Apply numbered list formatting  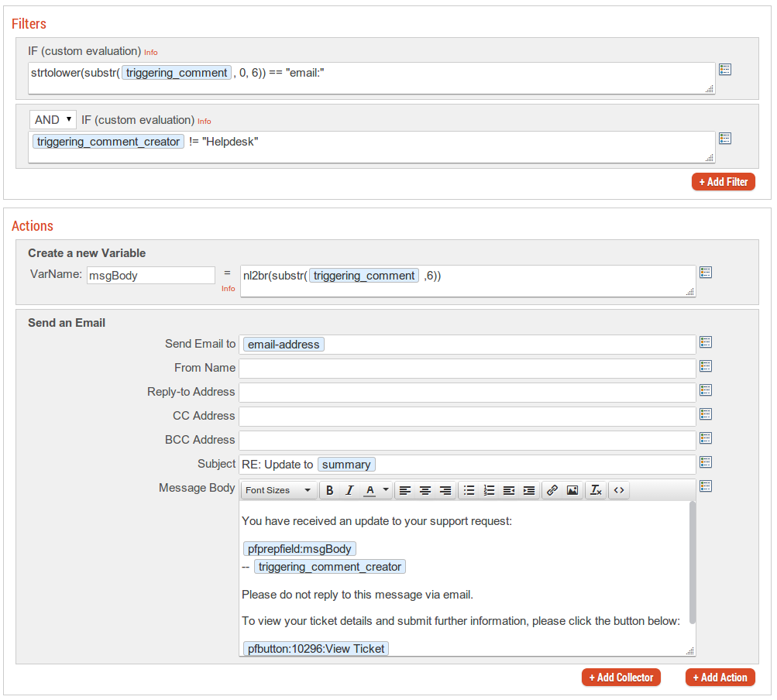point(489,490)
